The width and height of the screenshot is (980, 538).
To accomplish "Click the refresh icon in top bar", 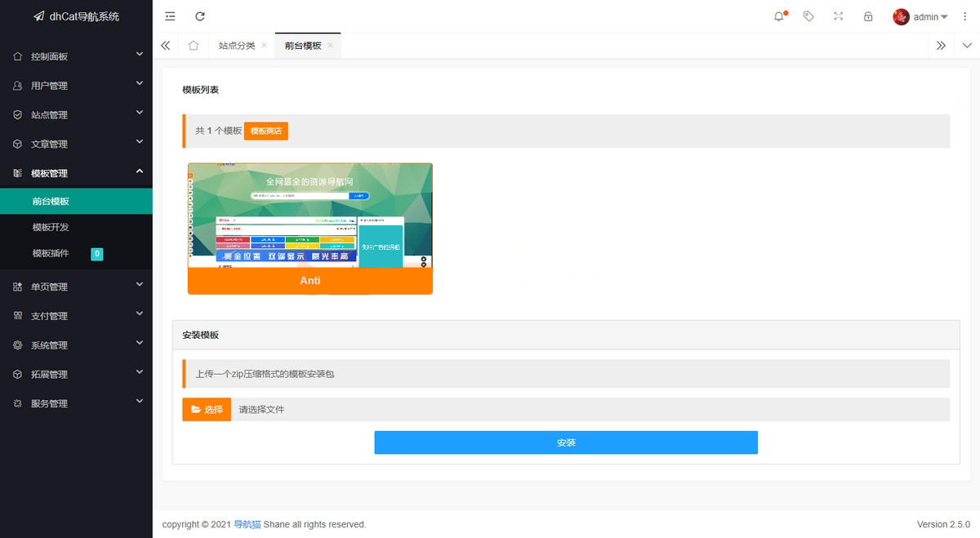I will [x=200, y=16].
